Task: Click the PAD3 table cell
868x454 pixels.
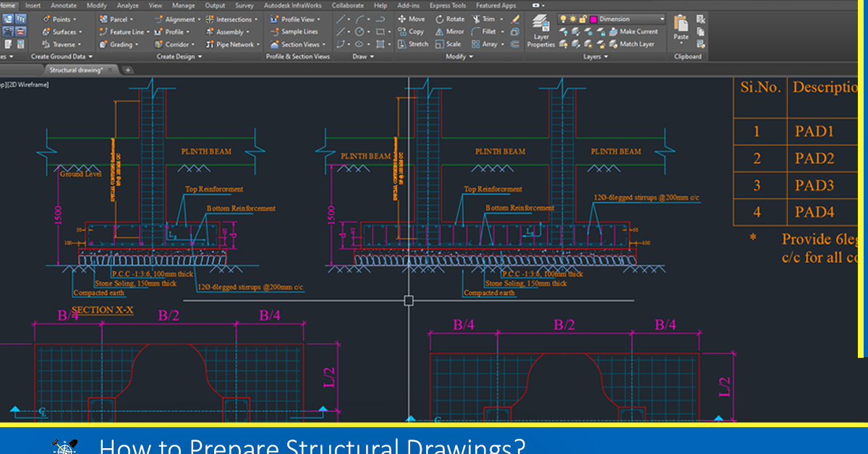Action: [814, 185]
